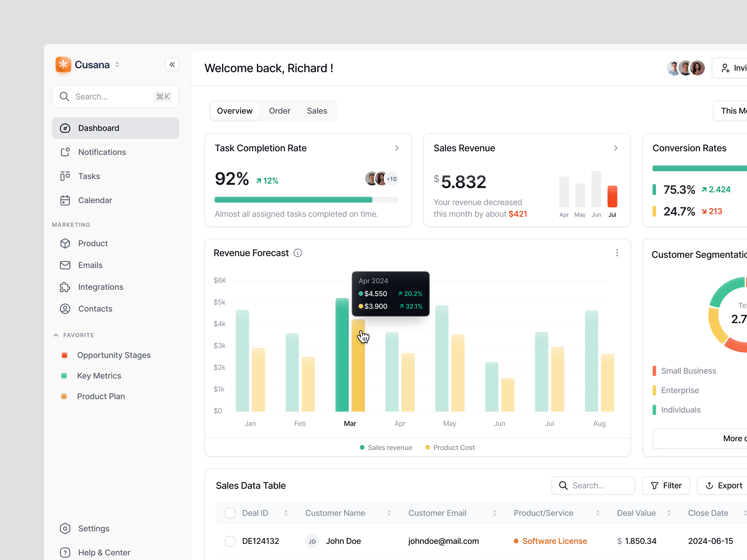Screen dimensions: 747x560
Task: Select the Integrations puzzle icon
Action: point(65,287)
